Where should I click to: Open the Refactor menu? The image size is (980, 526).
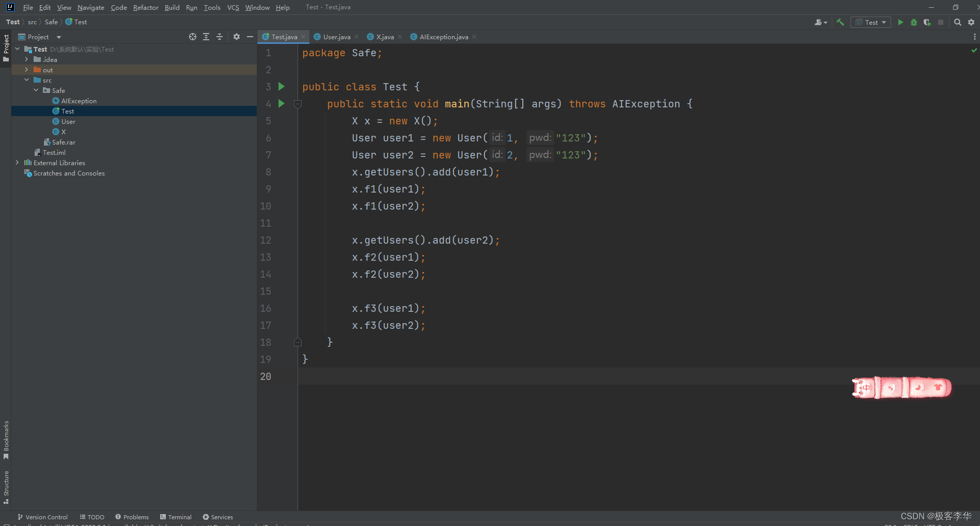[x=145, y=7]
